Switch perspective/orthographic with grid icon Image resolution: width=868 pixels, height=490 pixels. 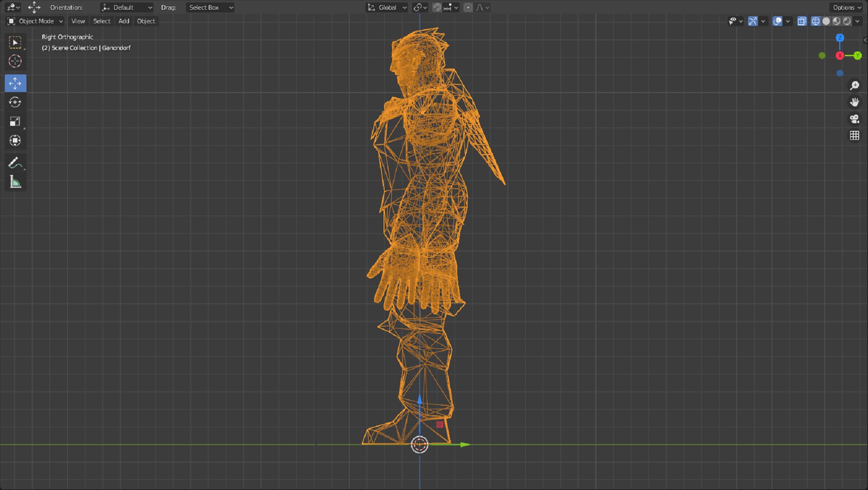854,136
